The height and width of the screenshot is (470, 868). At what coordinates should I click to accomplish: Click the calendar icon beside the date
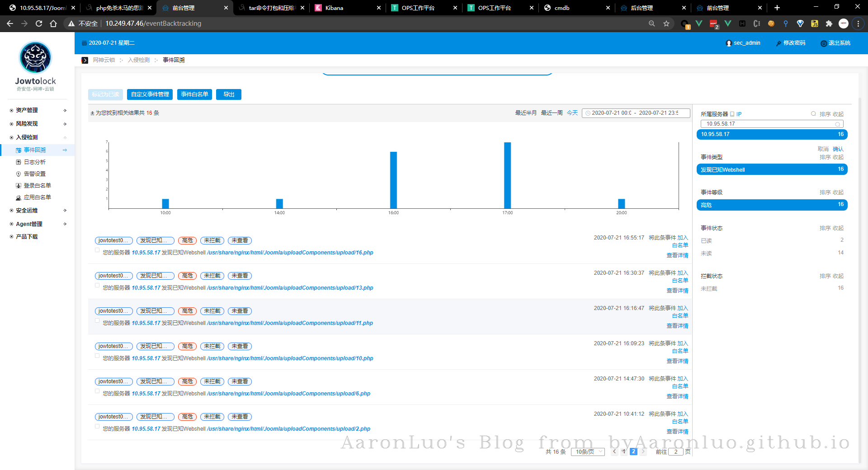(84, 43)
